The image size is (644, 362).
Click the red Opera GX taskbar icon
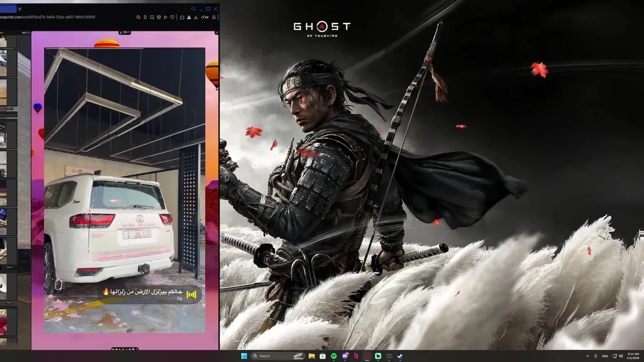(367, 356)
